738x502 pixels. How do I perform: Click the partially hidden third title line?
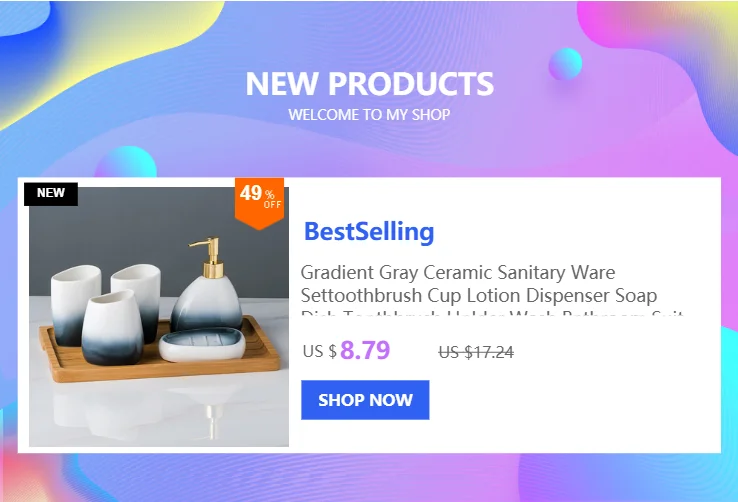pyautogui.click(x=492, y=313)
